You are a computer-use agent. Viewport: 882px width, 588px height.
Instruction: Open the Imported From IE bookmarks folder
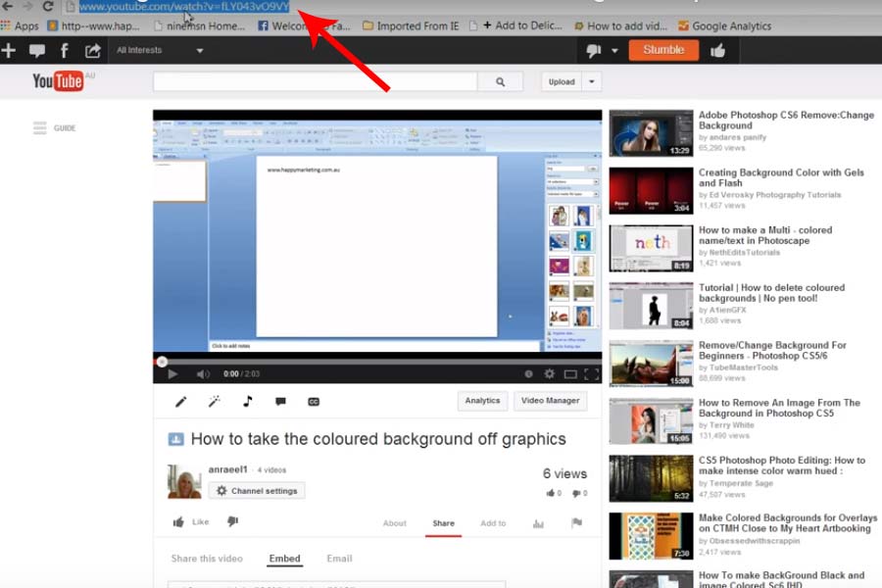(x=411, y=25)
